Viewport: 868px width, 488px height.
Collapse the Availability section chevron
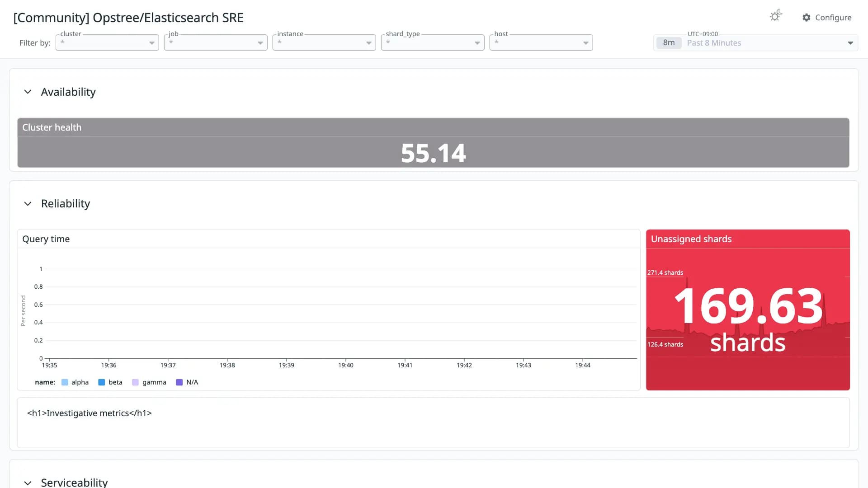tap(28, 92)
